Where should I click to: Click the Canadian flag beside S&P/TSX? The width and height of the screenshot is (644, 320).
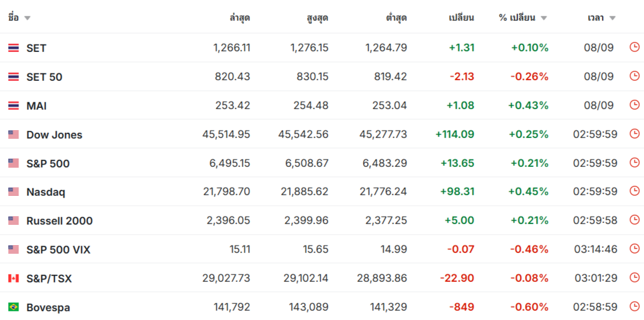(13, 278)
